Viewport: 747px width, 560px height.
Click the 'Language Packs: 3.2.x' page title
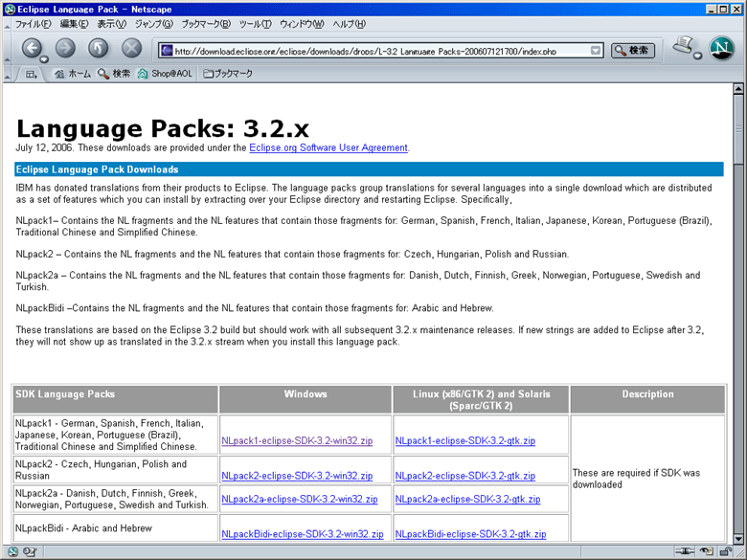click(163, 128)
